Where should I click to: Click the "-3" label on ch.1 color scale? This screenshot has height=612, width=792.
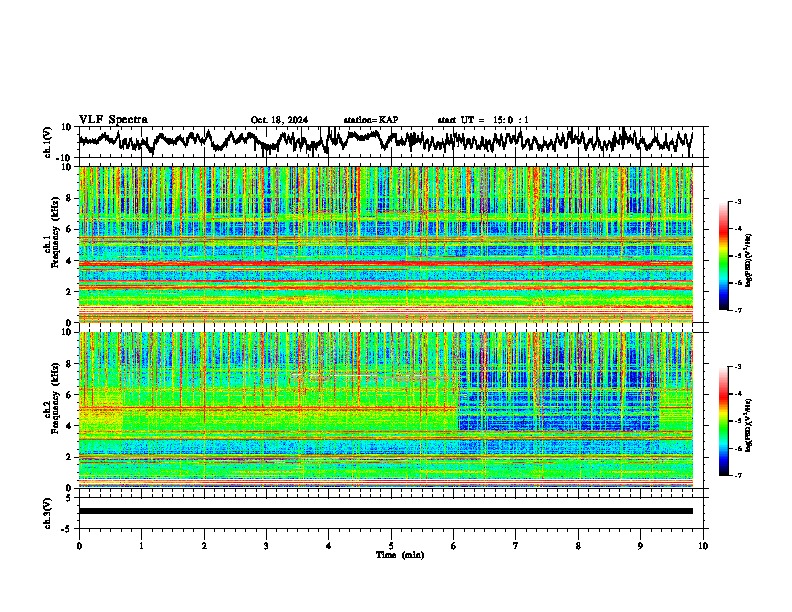[738, 201]
